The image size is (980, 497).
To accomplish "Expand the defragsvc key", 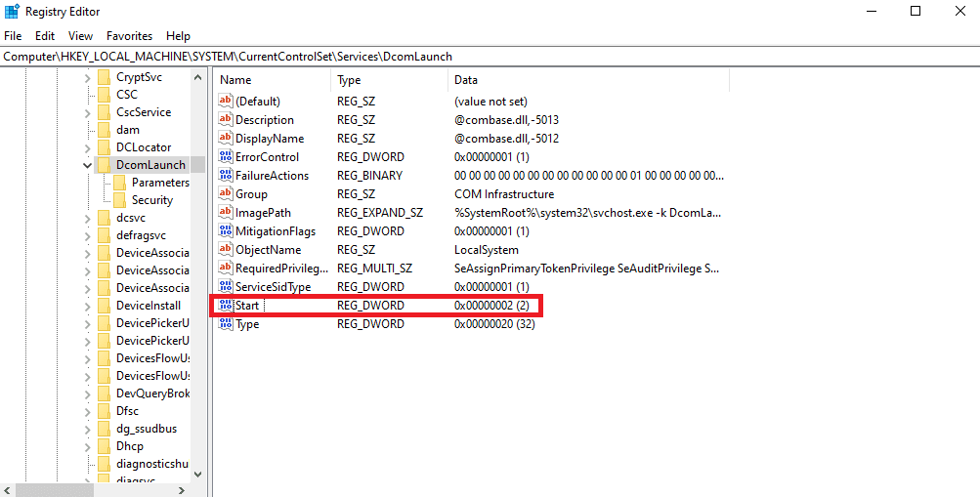I will (x=87, y=235).
